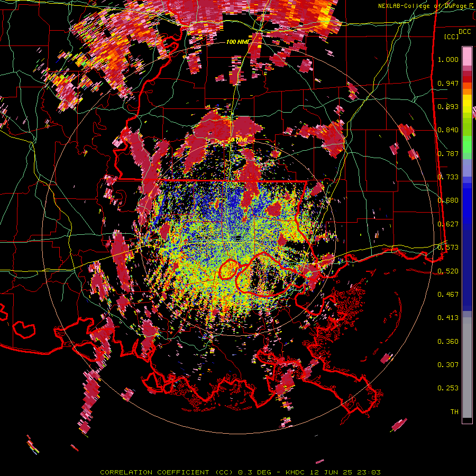This screenshot has width=476, height=476.
Task: Click the 0.947 legend value
Action: tap(448, 83)
